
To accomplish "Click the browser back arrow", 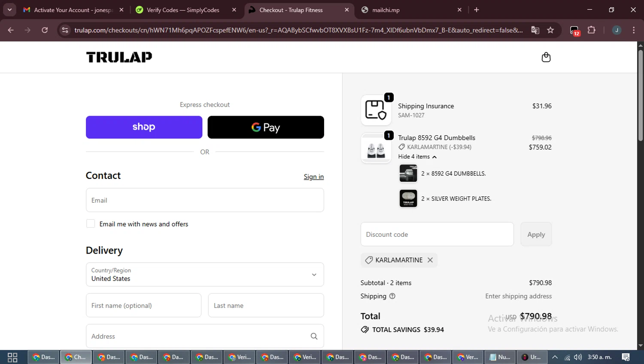I will point(11,30).
